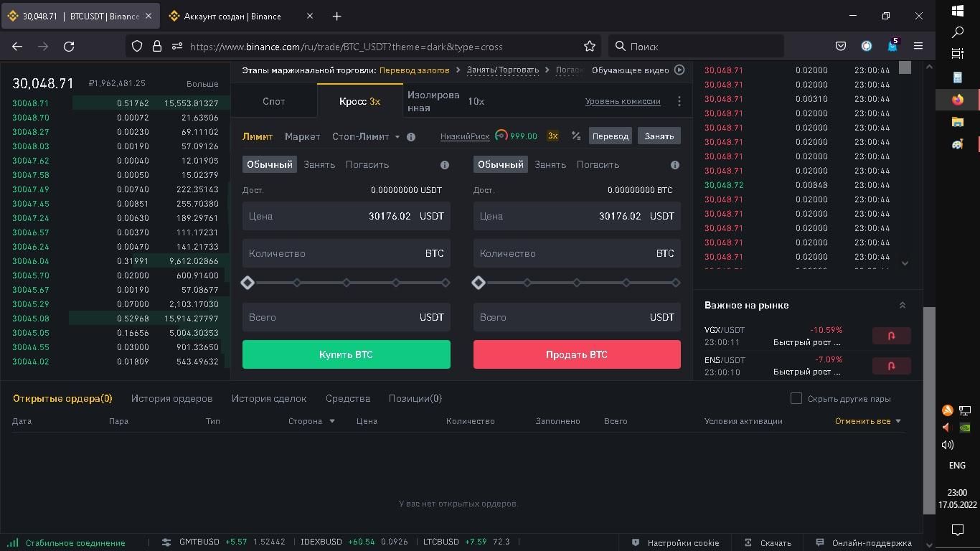The height and width of the screenshot is (551, 980).
Task: Open the Firefox account icon
Action: 867,46
